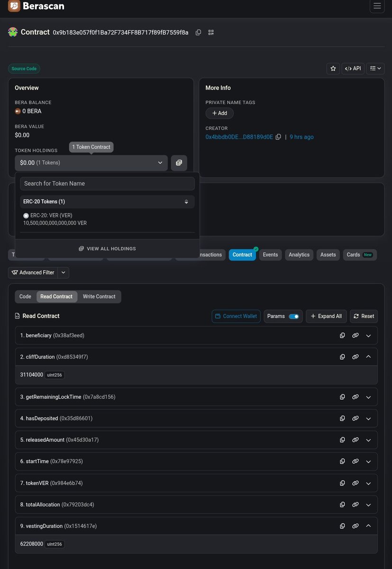Copy the totalAllocation method name
Screen dimensions: 392x569
(342, 505)
